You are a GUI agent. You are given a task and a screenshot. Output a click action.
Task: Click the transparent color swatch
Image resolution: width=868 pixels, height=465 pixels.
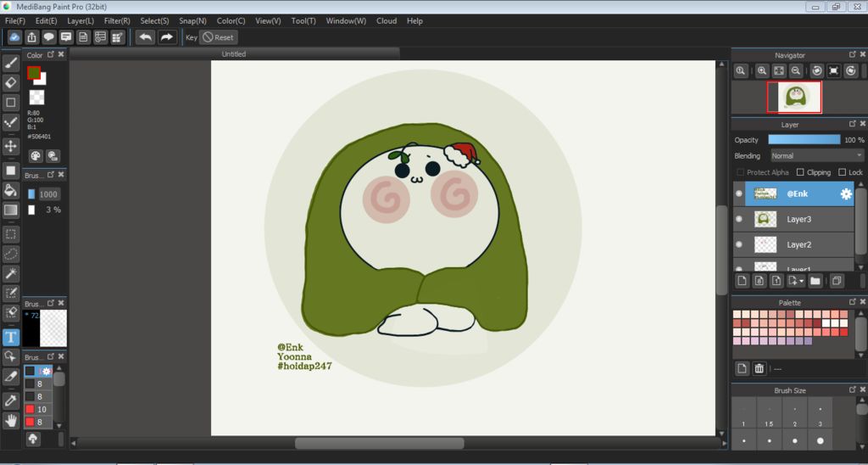click(36, 98)
